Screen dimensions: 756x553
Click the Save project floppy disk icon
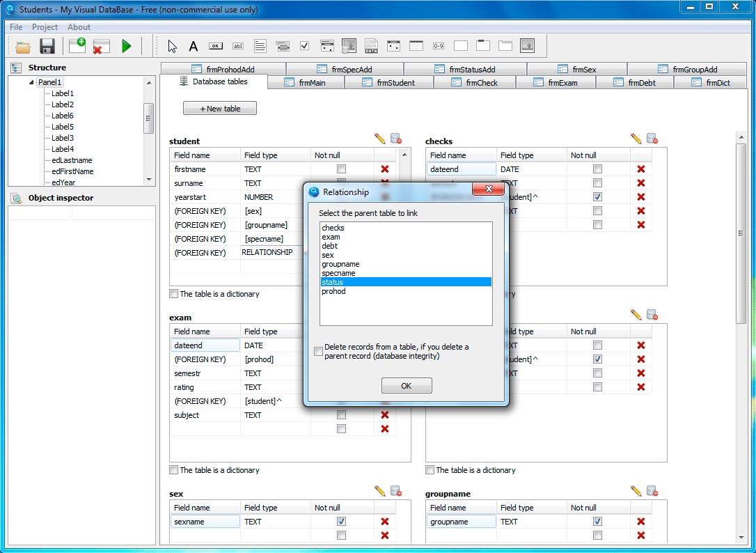point(47,47)
